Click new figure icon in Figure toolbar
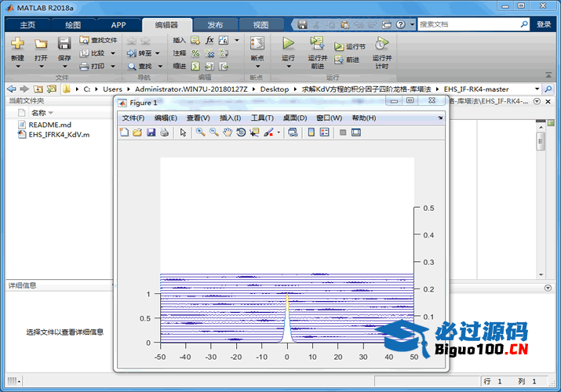Screen dimensions: 561x392 point(124,132)
